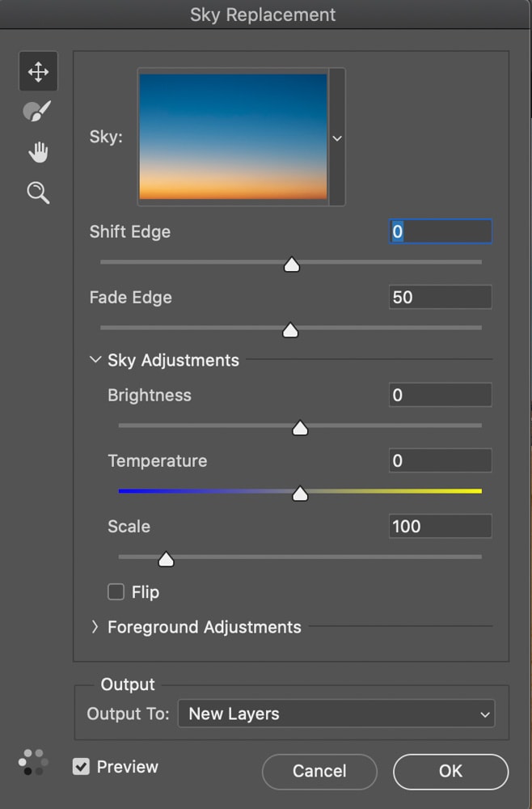The image size is (532, 809).
Task: Uncheck the Preview checkbox
Action: click(81, 767)
